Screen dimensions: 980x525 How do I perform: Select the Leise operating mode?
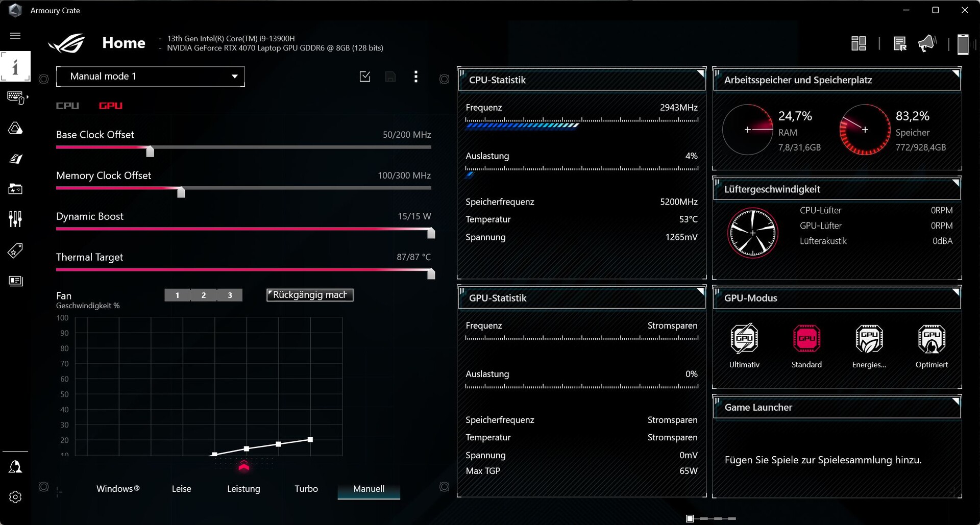pos(181,489)
